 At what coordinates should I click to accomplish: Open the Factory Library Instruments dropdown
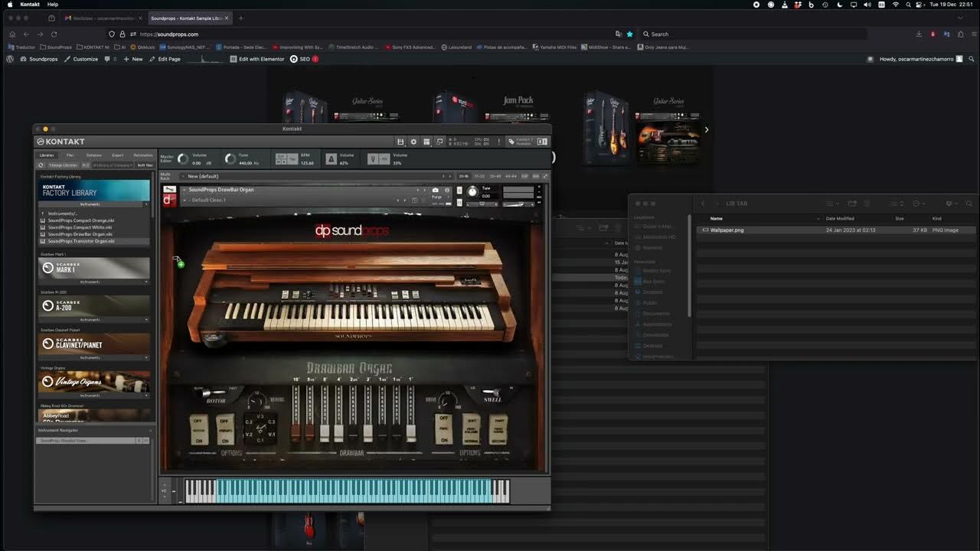(93, 204)
